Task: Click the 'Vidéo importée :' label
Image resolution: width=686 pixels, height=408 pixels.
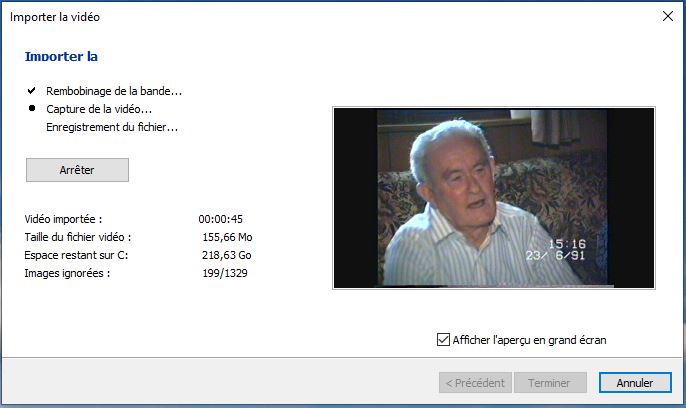Action: 63,219
